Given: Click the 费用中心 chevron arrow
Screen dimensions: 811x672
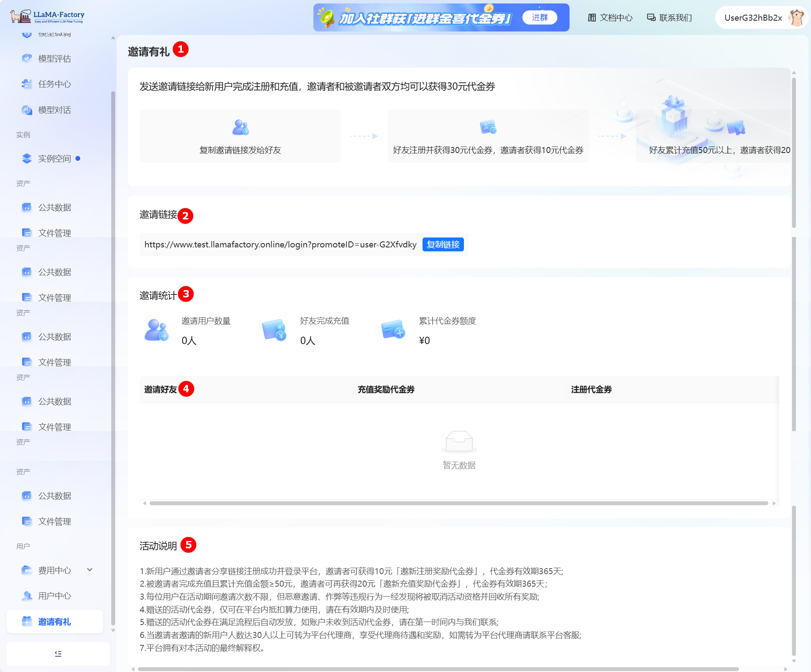Looking at the screenshot, I should click(90, 570).
